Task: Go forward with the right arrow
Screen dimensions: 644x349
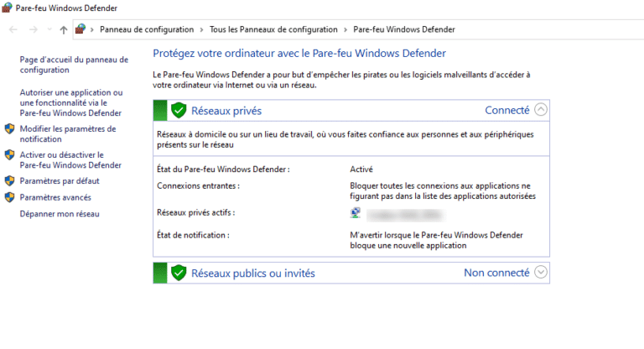Action: click(x=34, y=29)
